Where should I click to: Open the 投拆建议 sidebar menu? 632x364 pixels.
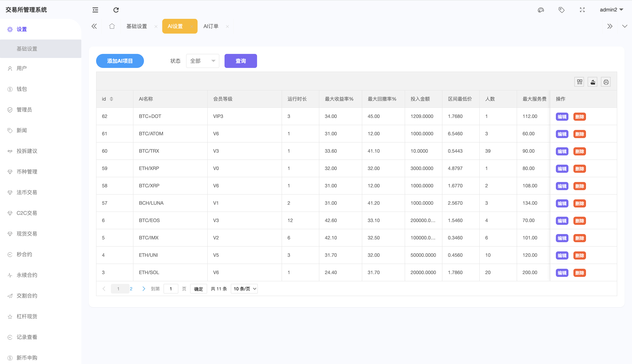click(40, 151)
